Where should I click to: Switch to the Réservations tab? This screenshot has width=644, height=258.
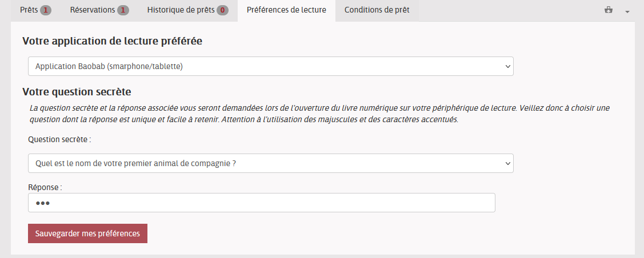pos(92,10)
